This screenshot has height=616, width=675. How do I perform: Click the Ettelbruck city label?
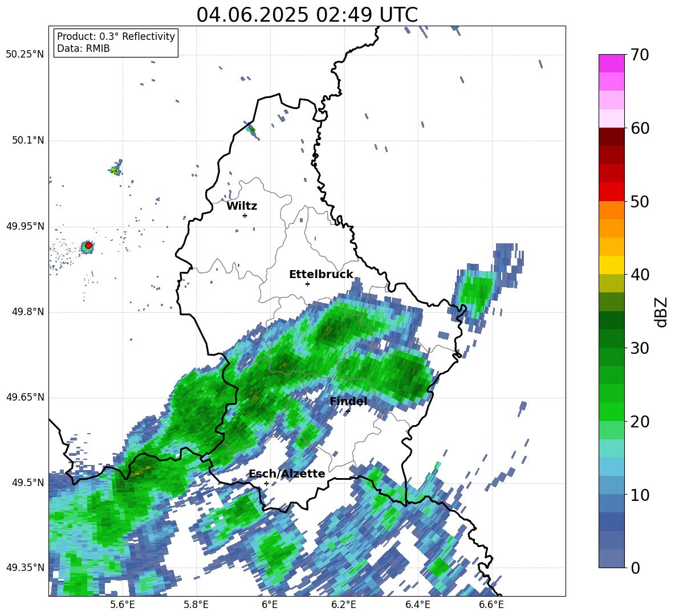point(321,275)
